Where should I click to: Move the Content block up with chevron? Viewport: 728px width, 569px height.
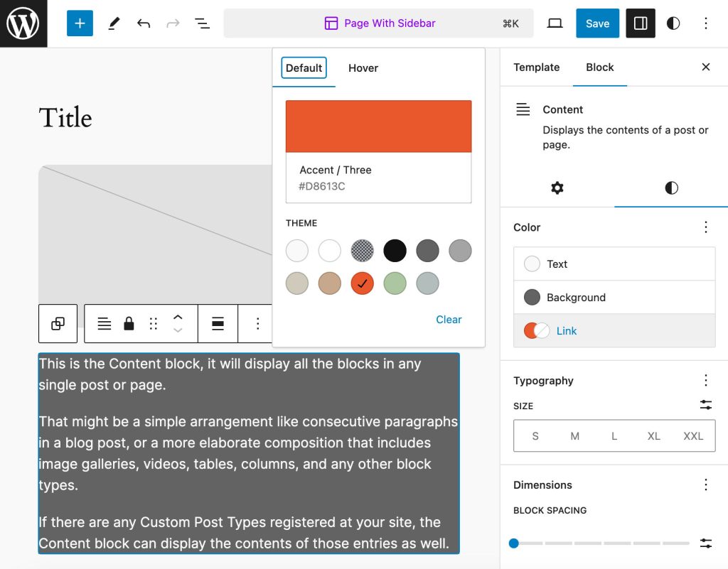[x=178, y=318]
